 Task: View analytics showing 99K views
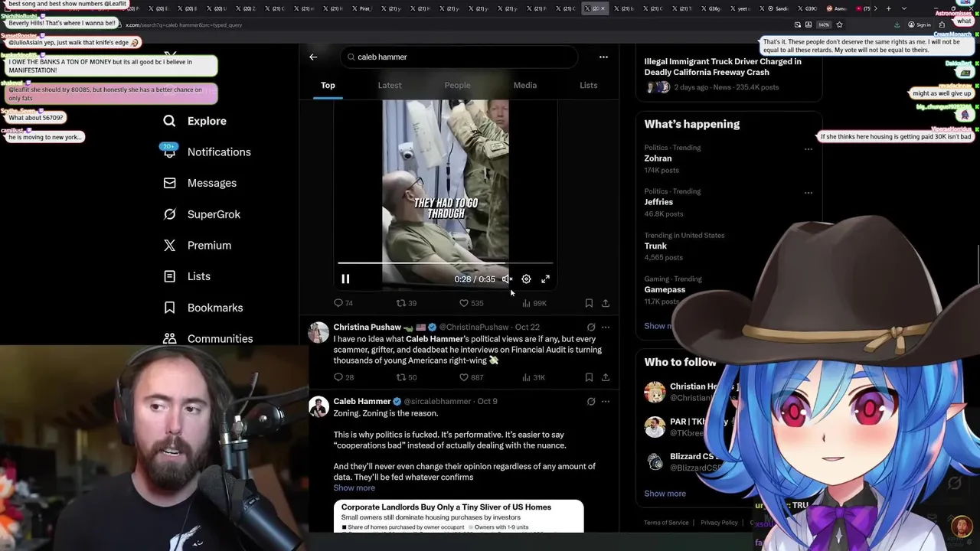click(534, 303)
